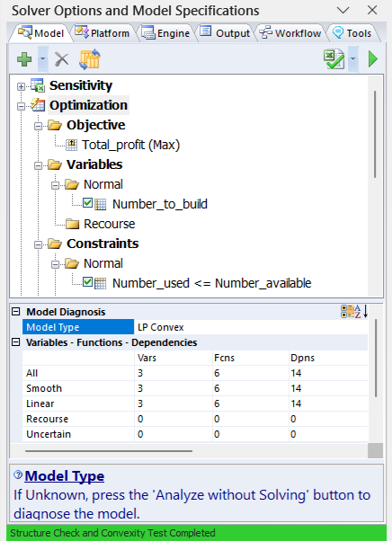Click the orange Refresh model icon

[x=90, y=59]
